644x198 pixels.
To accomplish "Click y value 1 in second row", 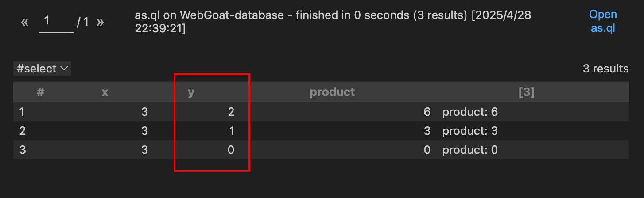I will [231, 131].
